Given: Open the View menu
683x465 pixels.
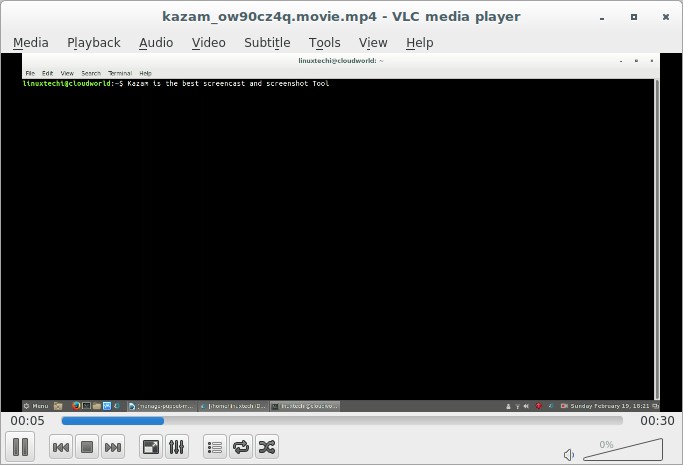Looking at the screenshot, I should tap(373, 43).
